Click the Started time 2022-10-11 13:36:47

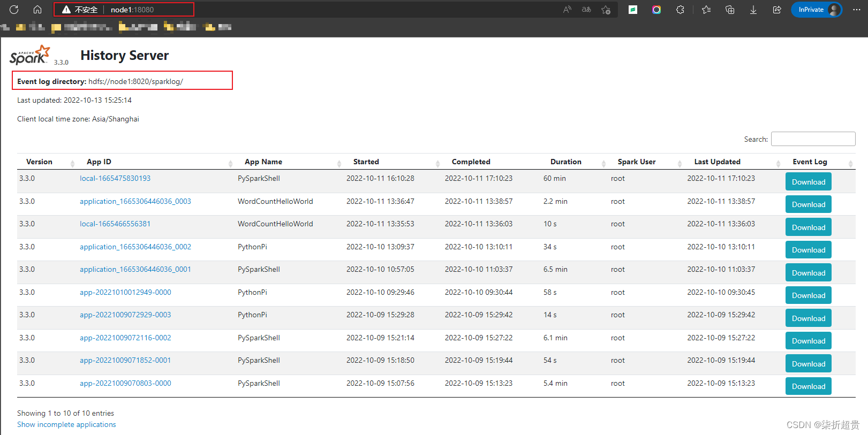click(x=380, y=201)
